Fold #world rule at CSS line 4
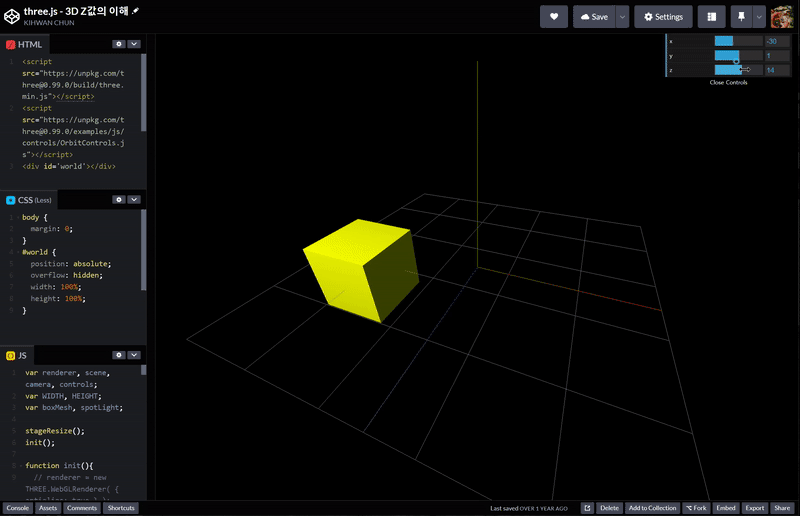This screenshot has height=516, width=800. (18, 252)
